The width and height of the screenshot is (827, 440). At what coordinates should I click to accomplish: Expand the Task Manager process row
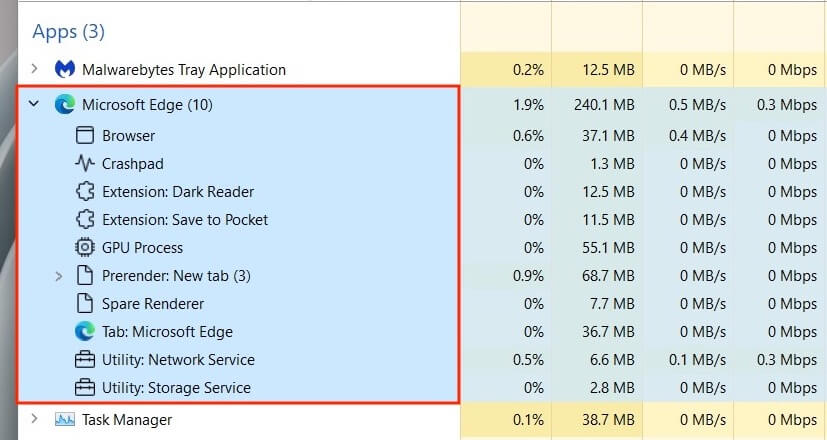pyautogui.click(x=35, y=420)
